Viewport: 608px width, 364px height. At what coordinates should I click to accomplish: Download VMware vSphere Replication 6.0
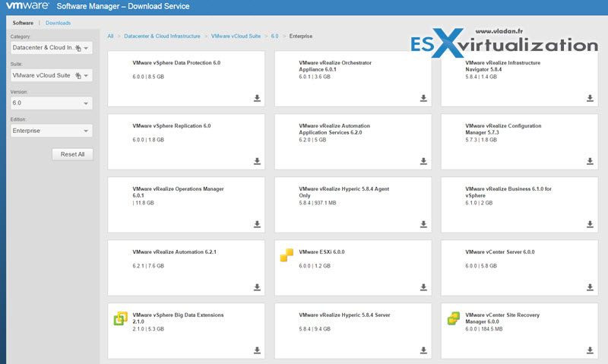257,161
